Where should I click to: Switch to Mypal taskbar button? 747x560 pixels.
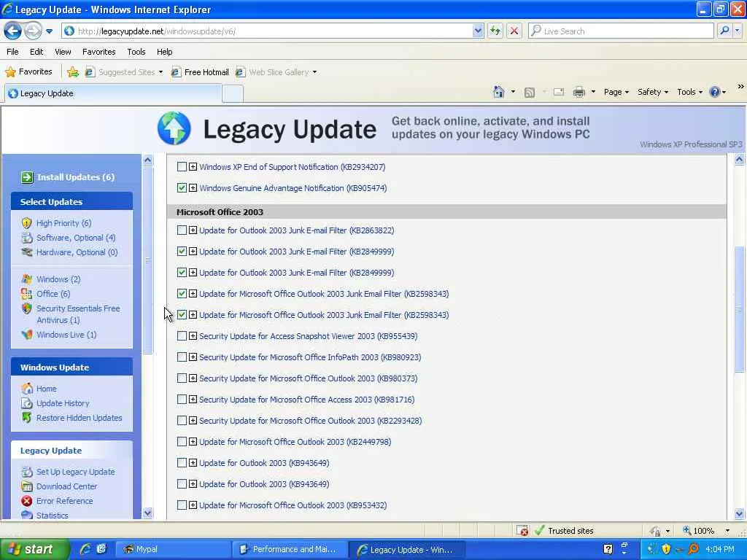[x=173, y=549]
